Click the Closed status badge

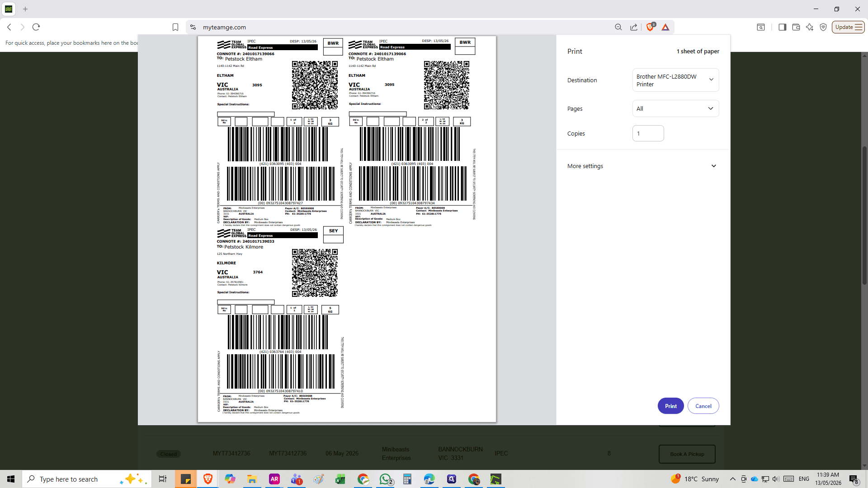pyautogui.click(x=169, y=454)
